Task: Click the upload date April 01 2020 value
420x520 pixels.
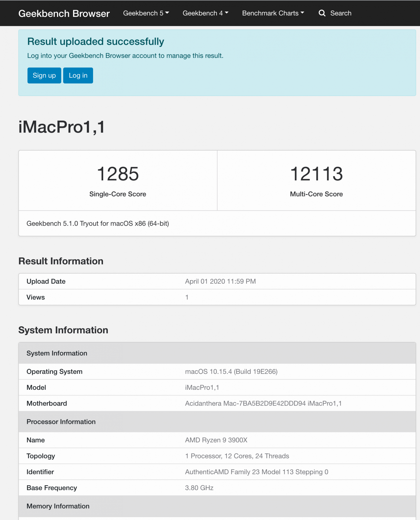Action: (220, 281)
